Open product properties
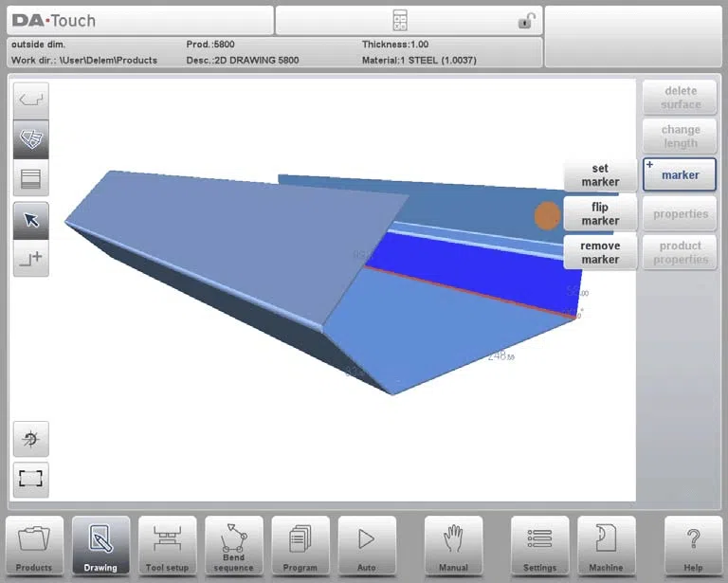 tap(681, 252)
